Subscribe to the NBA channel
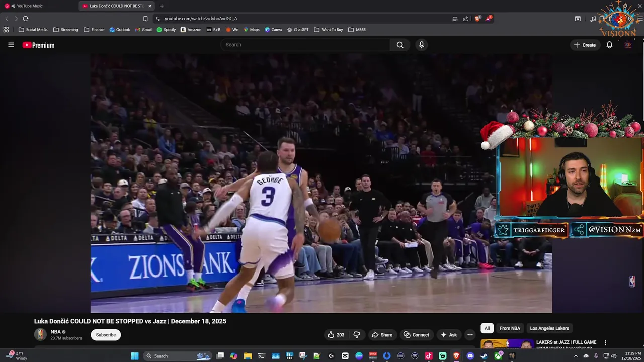Screen dimensions: 644x362 106,335
